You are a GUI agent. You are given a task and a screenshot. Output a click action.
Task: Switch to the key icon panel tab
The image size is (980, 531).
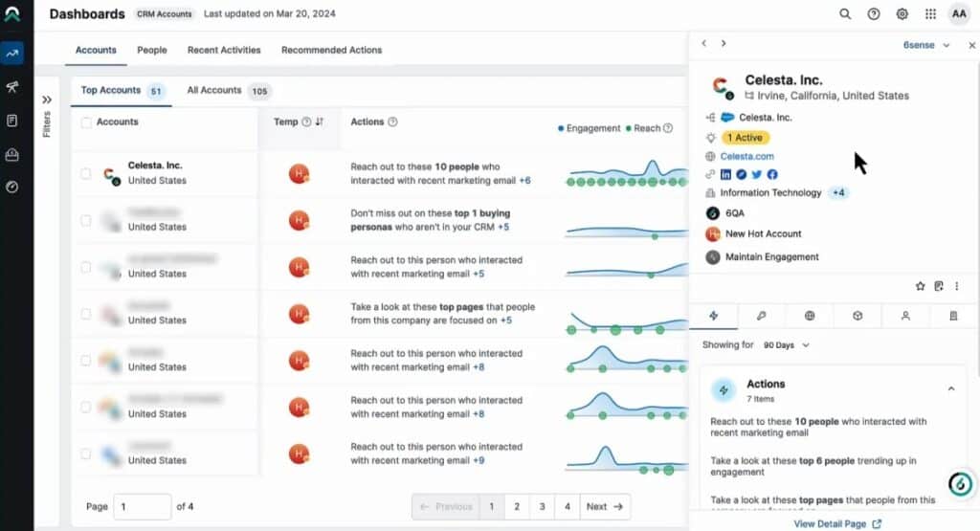[x=761, y=316]
